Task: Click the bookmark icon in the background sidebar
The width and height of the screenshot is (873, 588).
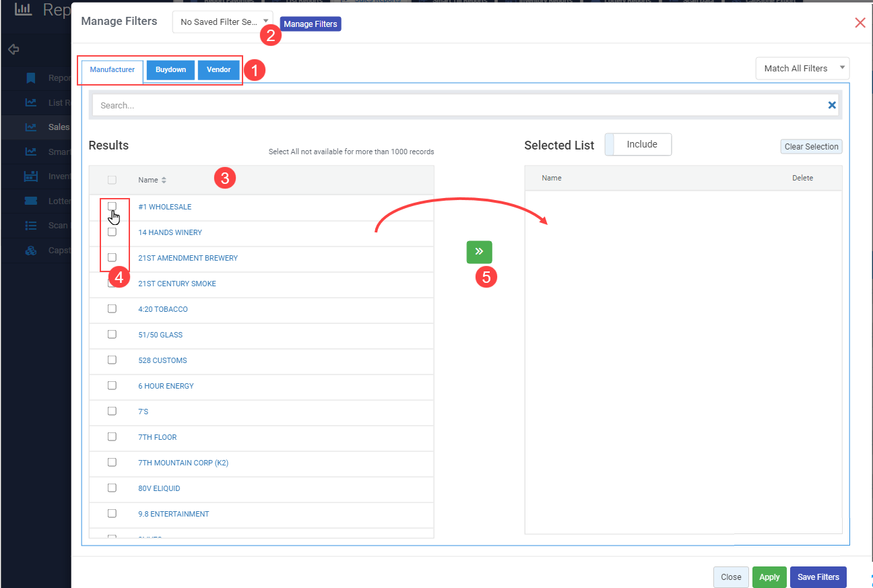Action: (31, 78)
